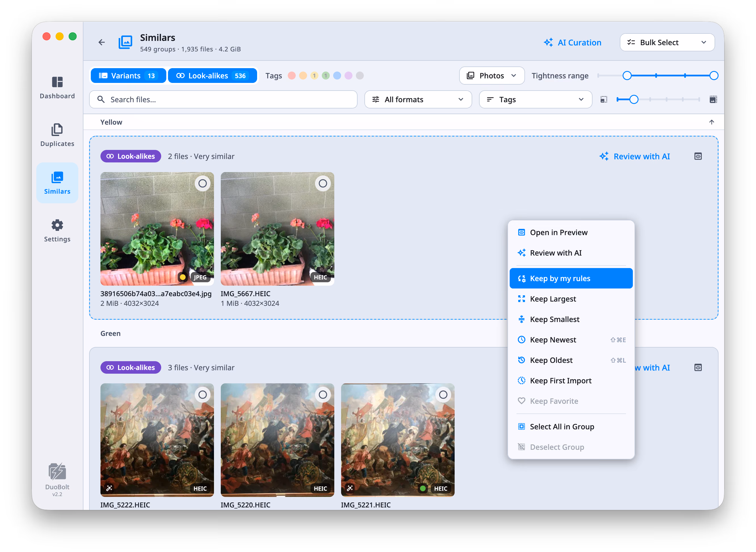Choose Open in Preview from the context menu
Viewport: 756px width, 552px height.
pos(571,232)
